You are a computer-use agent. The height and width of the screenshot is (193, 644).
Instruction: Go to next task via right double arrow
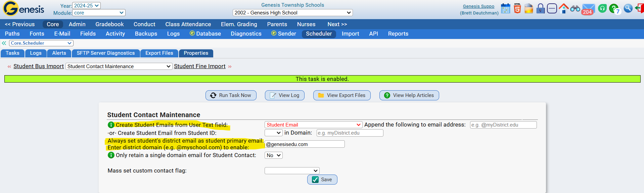coord(230,66)
